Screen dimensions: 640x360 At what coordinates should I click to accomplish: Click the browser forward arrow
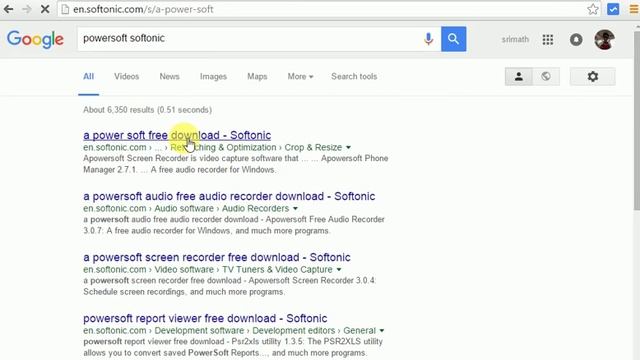point(27,9)
